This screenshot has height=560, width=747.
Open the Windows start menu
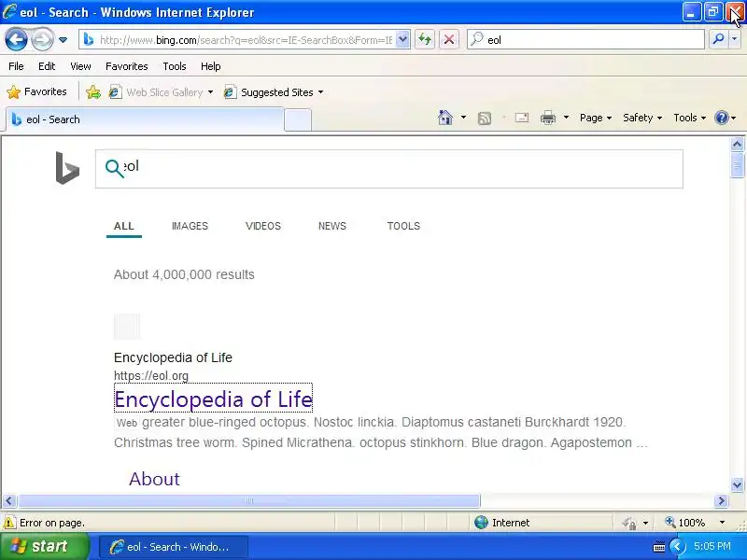point(44,546)
